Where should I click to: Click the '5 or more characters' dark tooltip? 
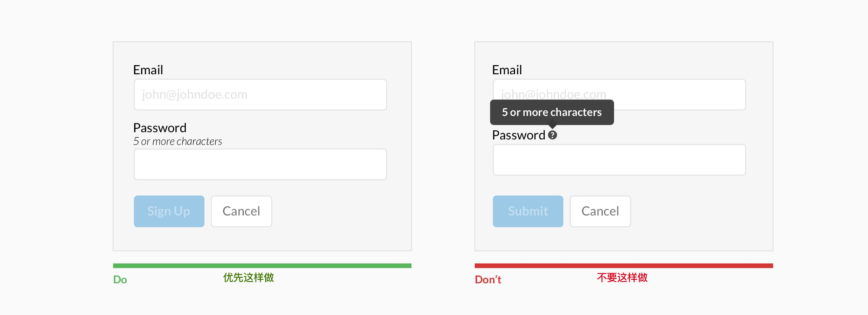(552, 113)
